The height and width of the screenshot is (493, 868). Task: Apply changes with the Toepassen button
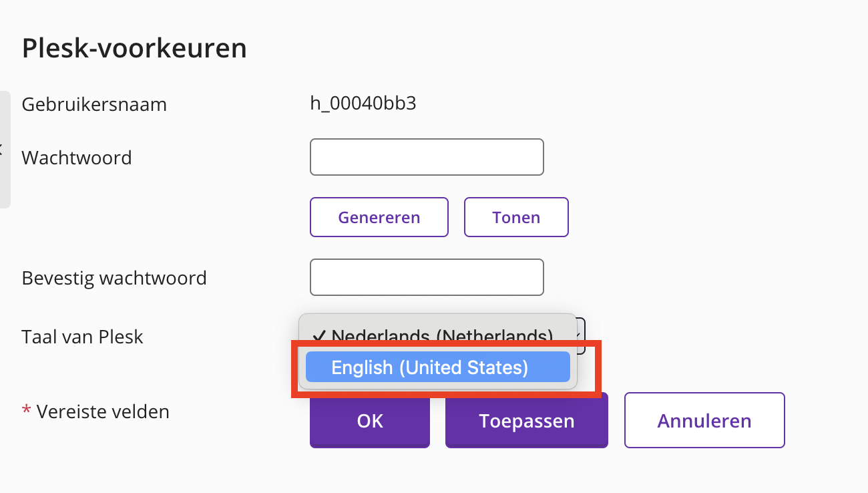click(526, 420)
